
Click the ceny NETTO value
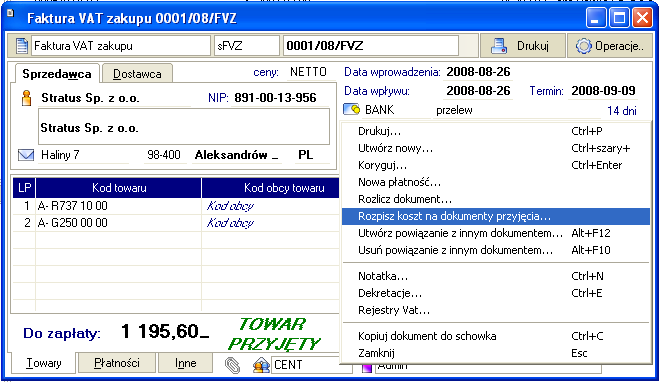point(308,72)
